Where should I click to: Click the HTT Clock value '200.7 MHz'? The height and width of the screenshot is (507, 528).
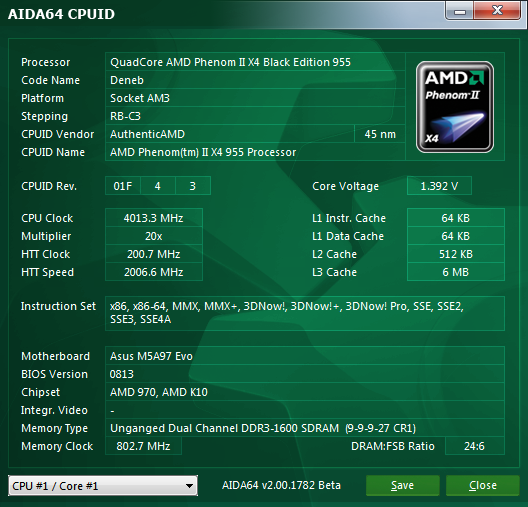coord(154,254)
